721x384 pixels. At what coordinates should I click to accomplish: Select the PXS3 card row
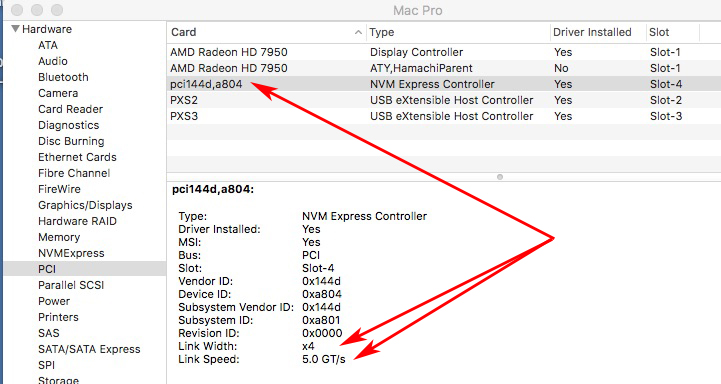pos(444,116)
